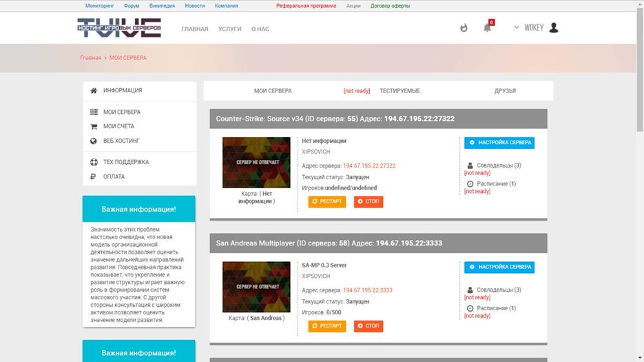Restart the San Andreas Multiplayer server
Image resolution: width=644 pixels, height=362 pixels.
[x=327, y=326]
